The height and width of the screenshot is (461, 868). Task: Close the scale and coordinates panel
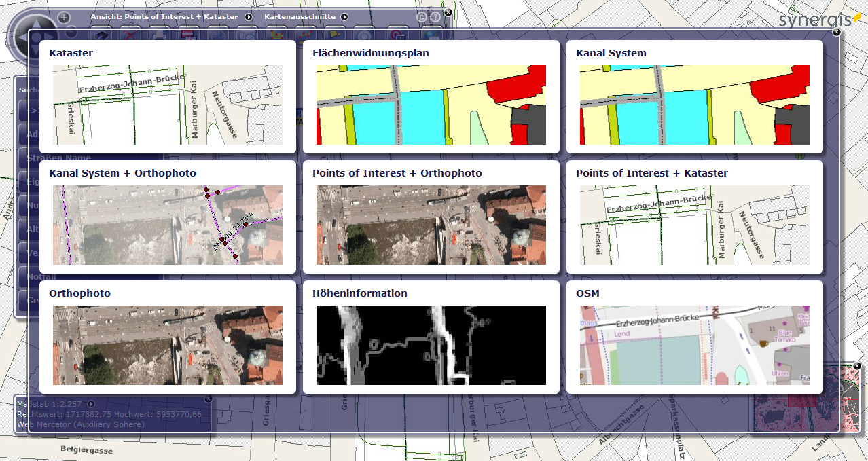coord(209,399)
